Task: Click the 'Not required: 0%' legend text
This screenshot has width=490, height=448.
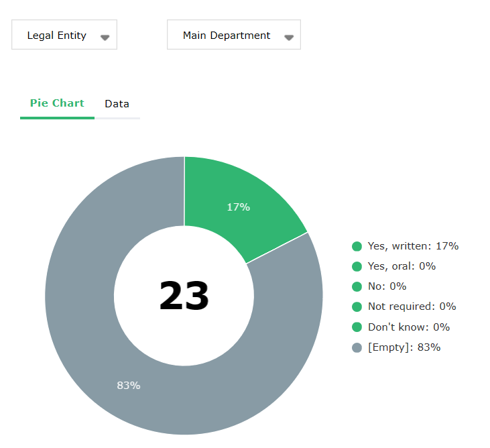Action: pos(412,306)
